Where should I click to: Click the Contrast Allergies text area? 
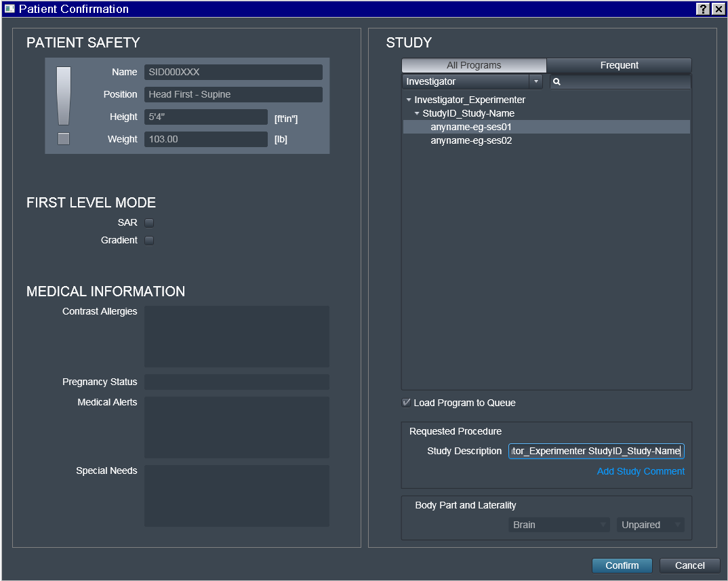tap(237, 337)
